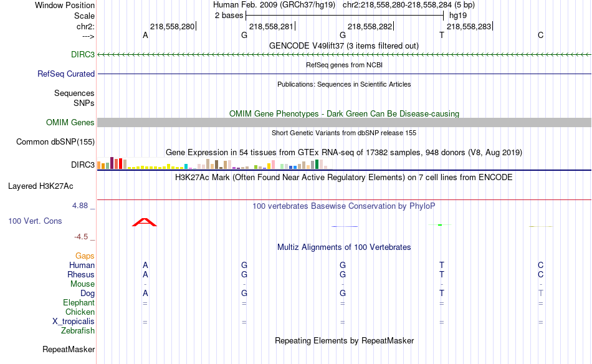Click the Human row C base in alignment
592x364 pixels.
541,265
